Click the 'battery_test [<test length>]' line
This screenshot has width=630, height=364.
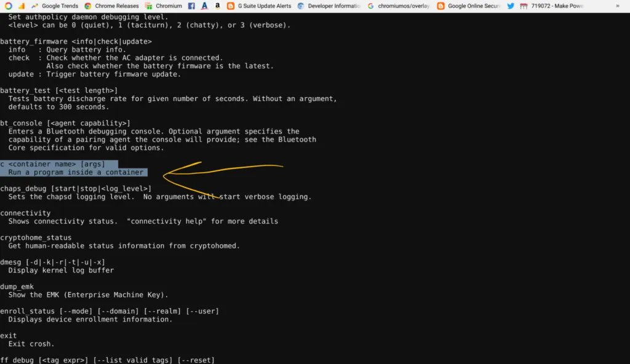59,90
